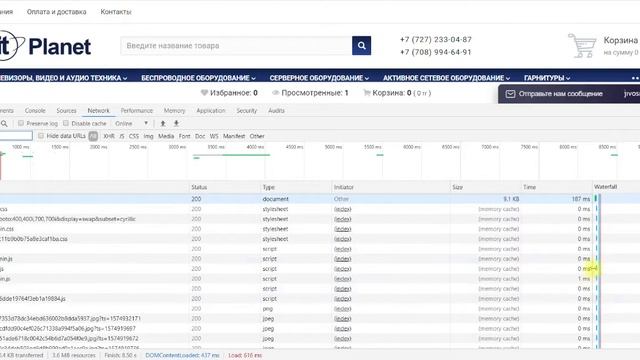Expand the БЕСПРОВОДНОЕ ОБОРУДОВАНИЕ menu
The image size is (640, 360).
click(x=198, y=78)
